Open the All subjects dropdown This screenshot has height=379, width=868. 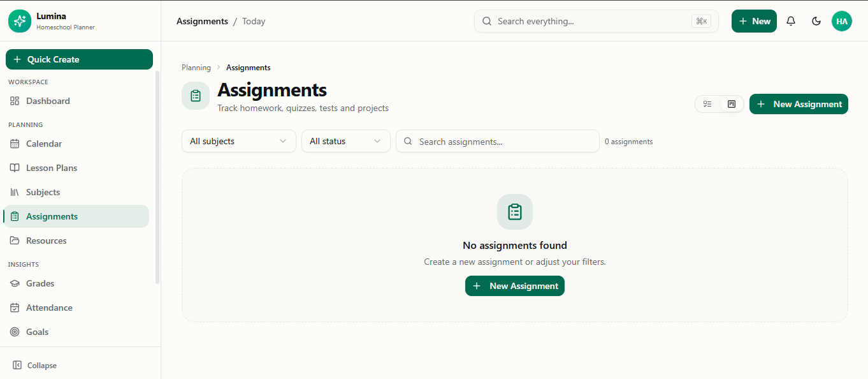[239, 141]
